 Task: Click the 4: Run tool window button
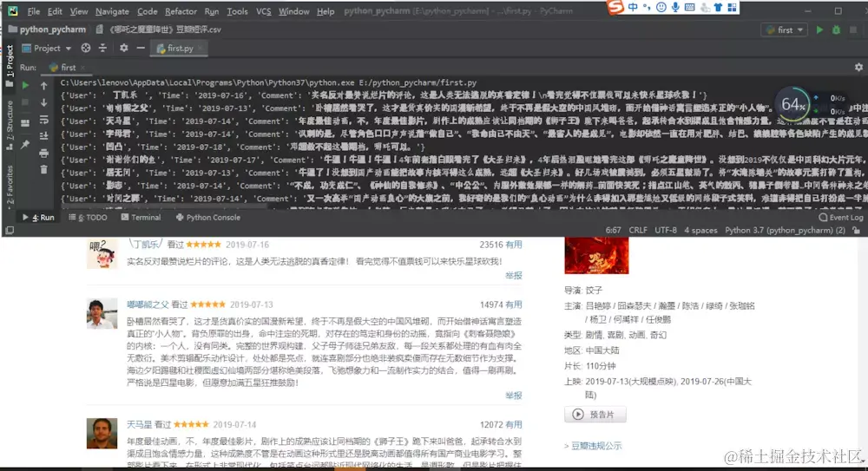[38, 218]
